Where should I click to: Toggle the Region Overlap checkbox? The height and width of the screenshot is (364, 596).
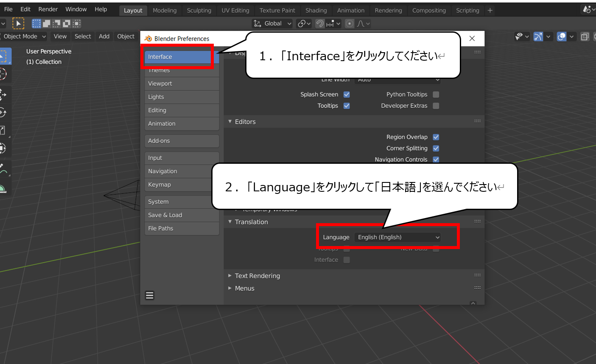coord(436,137)
